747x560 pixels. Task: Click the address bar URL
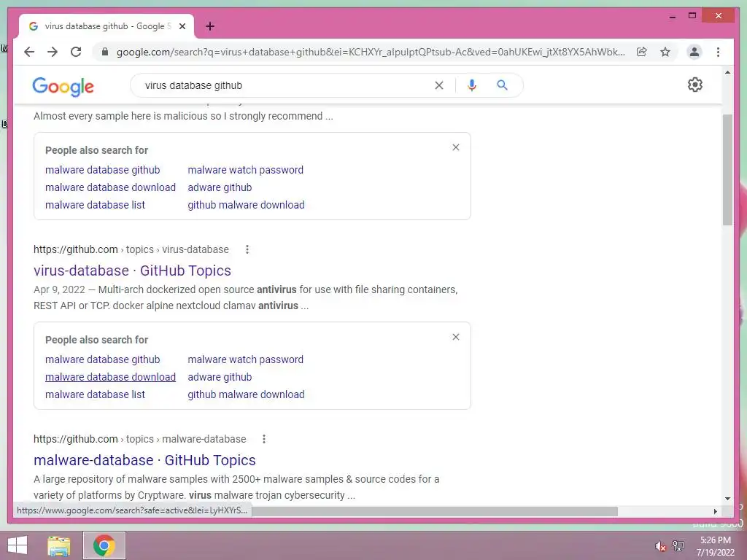[x=371, y=52]
